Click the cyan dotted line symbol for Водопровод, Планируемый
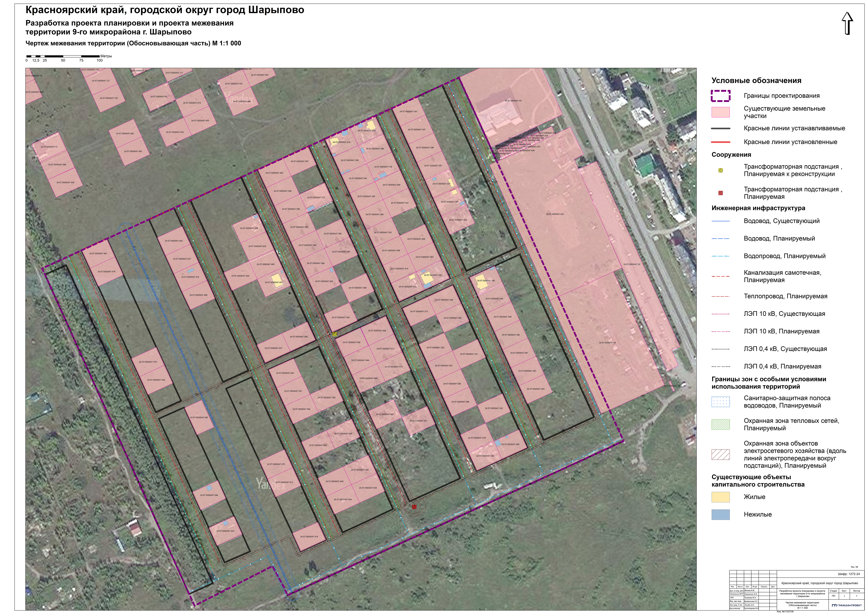868x614 pixels. tap(721, 256)
